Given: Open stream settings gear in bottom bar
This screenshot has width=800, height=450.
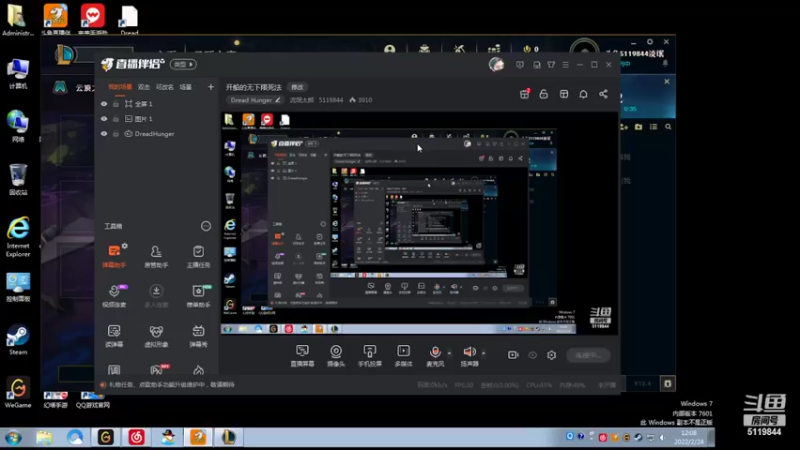Looking at the screenshot, I should [x=552, y=355].
